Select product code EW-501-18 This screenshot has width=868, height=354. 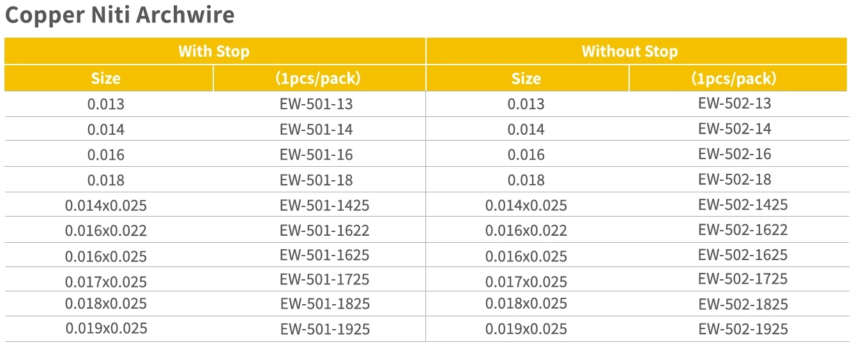[x=316, y=180]
